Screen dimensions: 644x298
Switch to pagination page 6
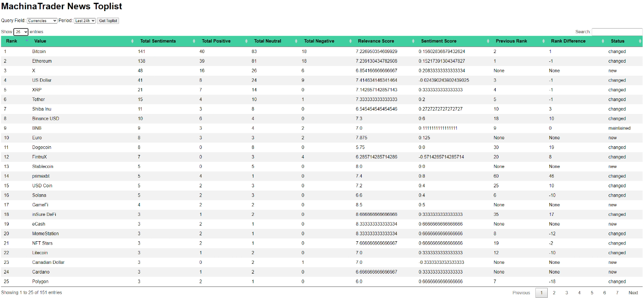[x=604, y=293]
